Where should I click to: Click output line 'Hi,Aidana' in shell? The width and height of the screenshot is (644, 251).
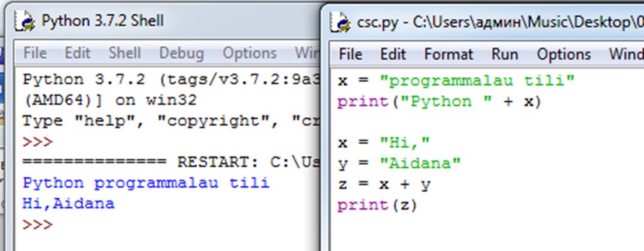[x=68, y=204]
